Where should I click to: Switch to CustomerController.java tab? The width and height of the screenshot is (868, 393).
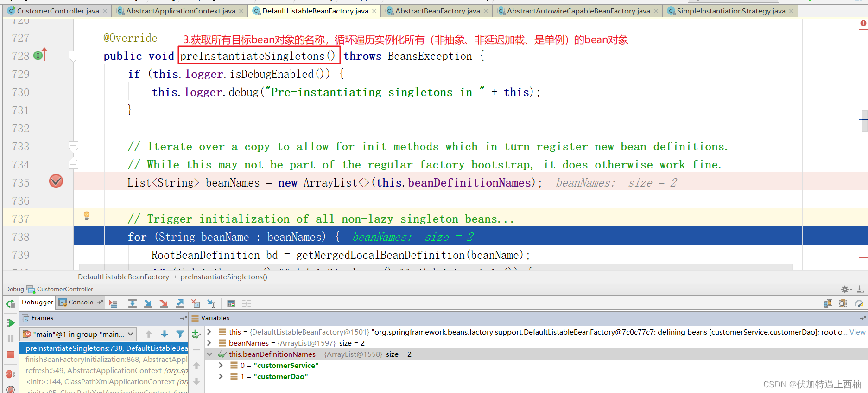(58, 11)
